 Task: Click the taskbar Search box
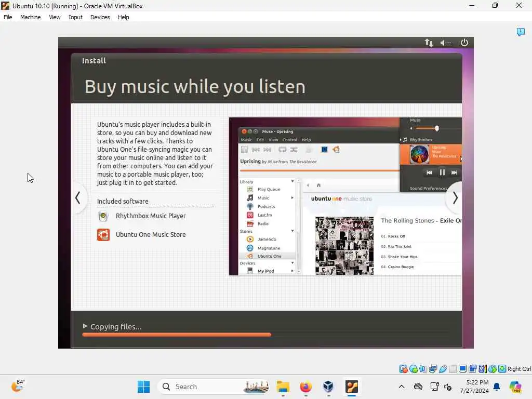tap(214, 387)
